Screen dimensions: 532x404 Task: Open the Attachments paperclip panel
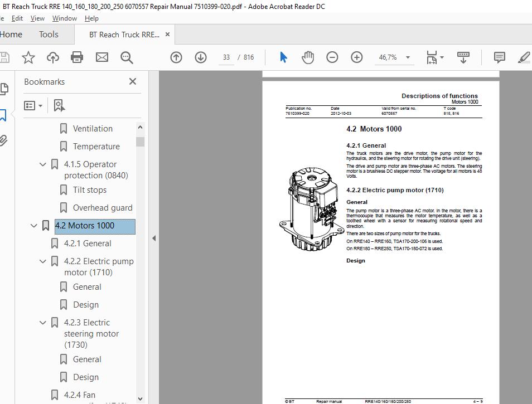pyautogui.click(x=3, y=140)
